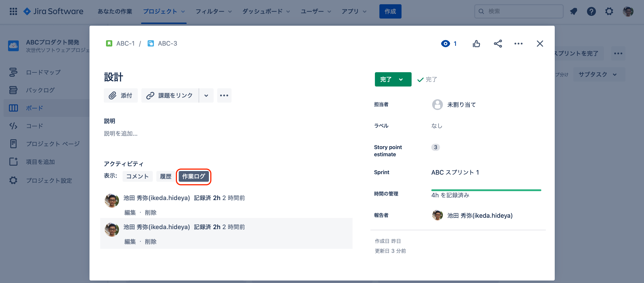Image resolution: width=644 pixels, height=283 pixels.
Task: Select the 履歴 activity filter
Action: click(x=166, y=176)
